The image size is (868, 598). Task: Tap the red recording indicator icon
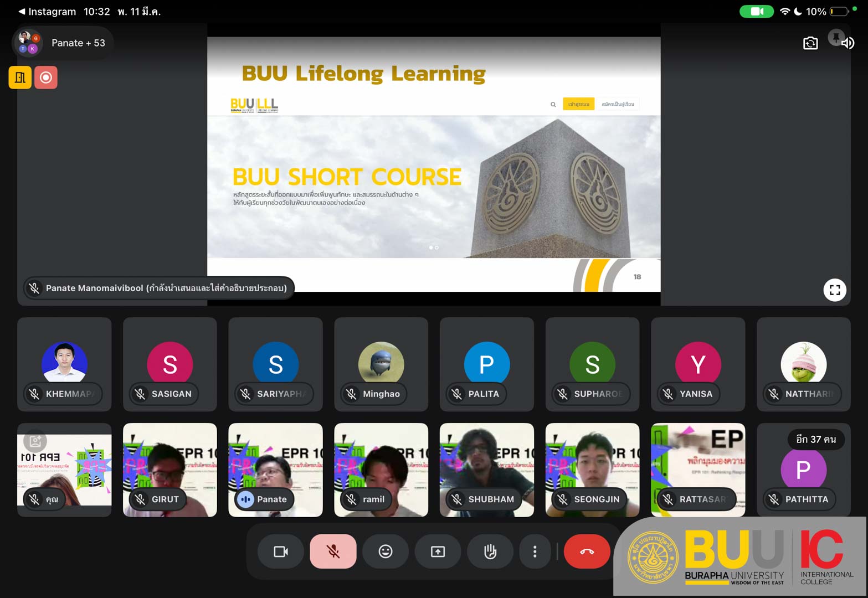[46, 78]
